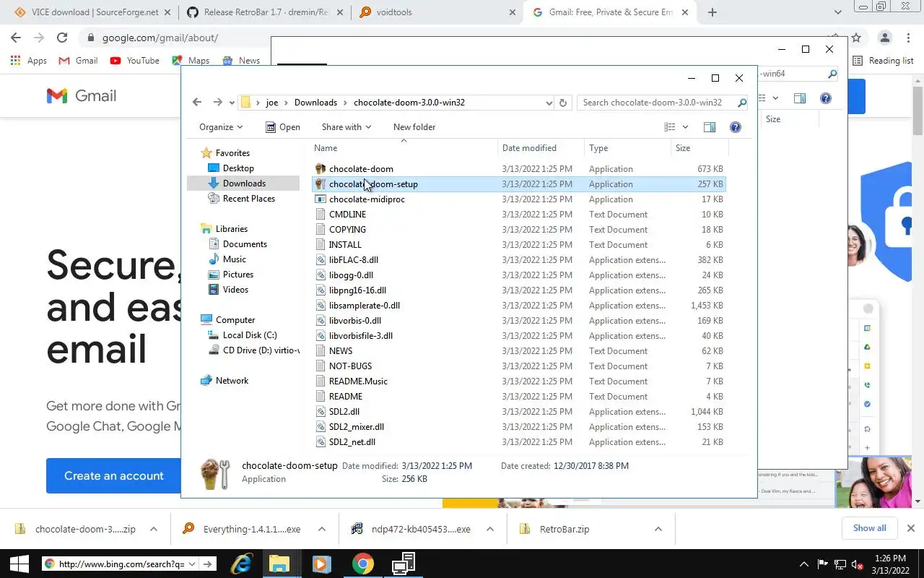Refresh the chocolate-doom folder view

(x=563, y=103)
